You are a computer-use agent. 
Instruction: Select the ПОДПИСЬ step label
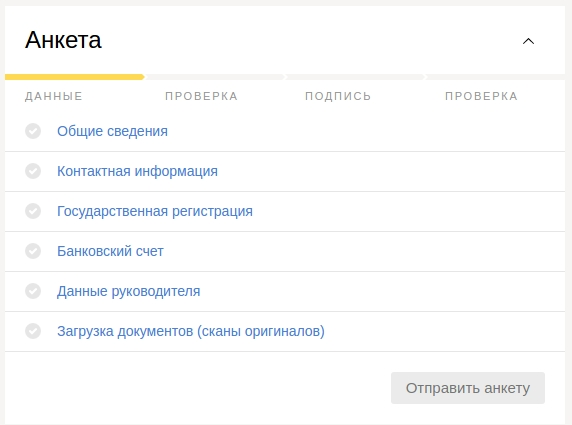[338, 96]
